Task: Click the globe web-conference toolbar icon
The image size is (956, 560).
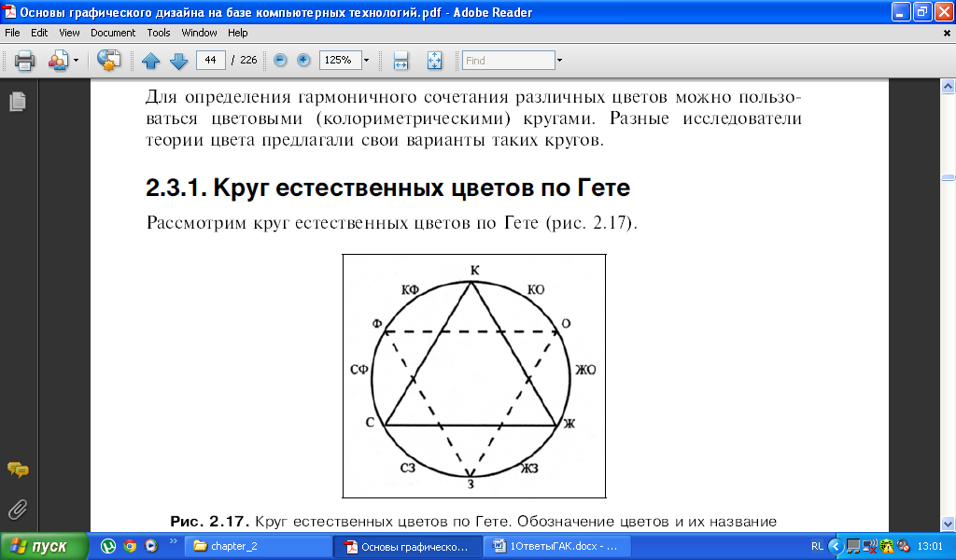Action: coord(108,61)
